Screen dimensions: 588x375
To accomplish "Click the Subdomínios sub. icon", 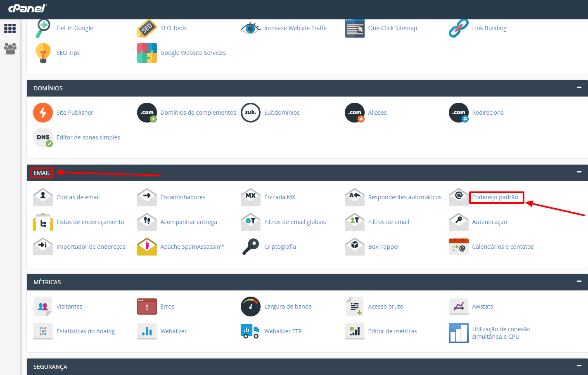I will (x=251, y=113).
